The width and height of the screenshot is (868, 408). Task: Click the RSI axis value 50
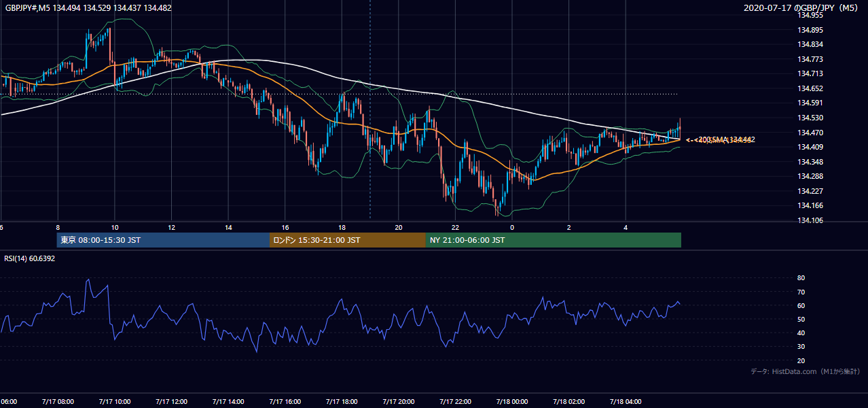click(801, 319)
